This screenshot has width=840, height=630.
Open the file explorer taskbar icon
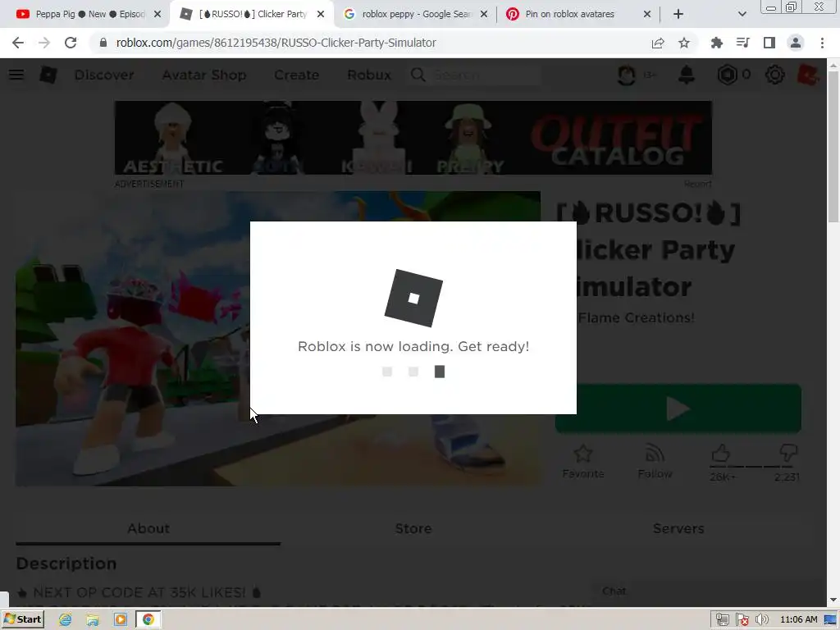[93, 620]
